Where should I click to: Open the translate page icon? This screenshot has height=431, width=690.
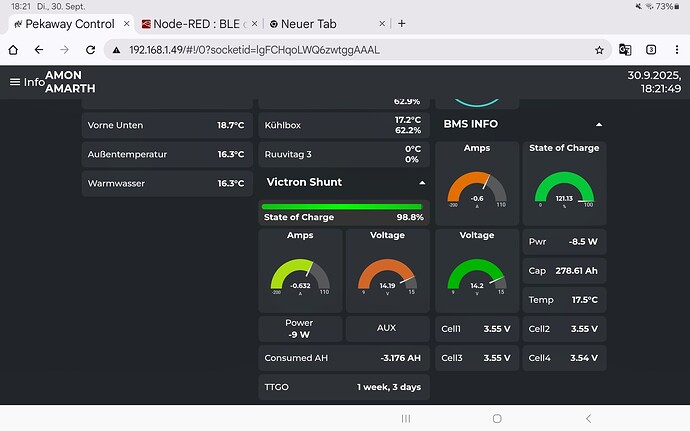point(625,49)
